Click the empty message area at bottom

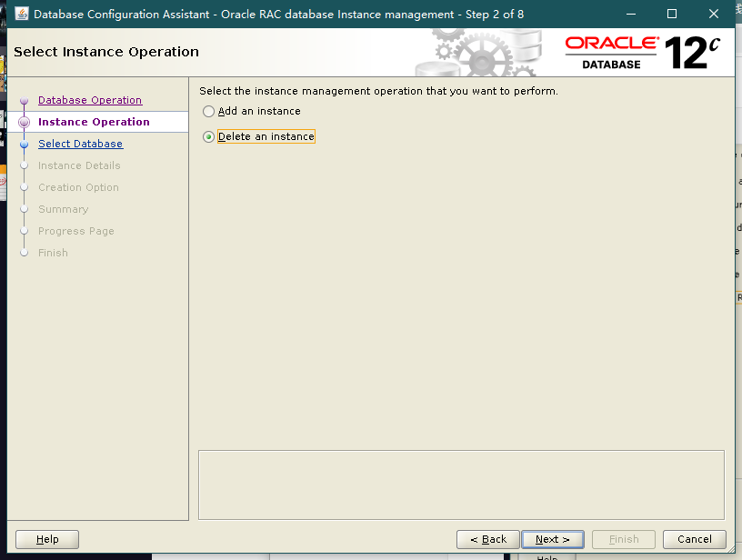(x=461, y=485)
